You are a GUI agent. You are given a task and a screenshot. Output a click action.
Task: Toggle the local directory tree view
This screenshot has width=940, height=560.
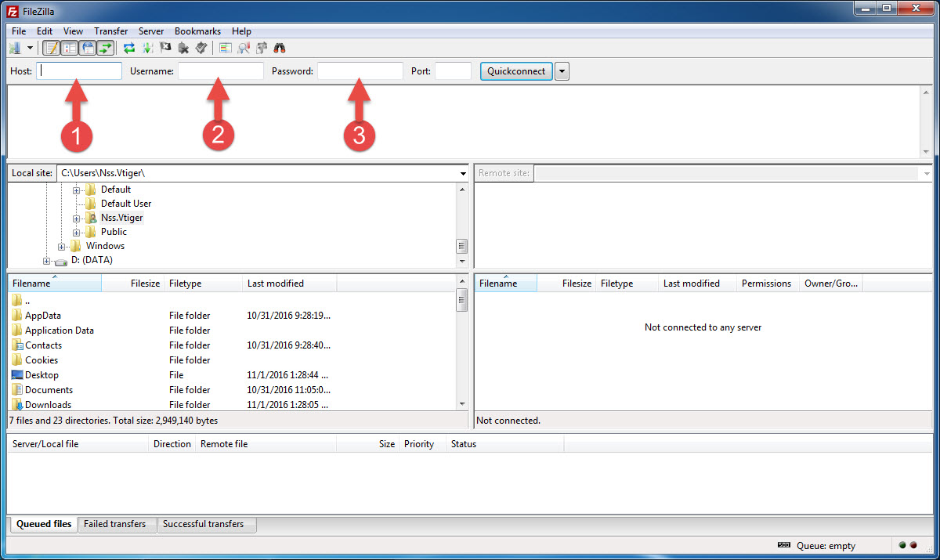[x=70, y=48]
